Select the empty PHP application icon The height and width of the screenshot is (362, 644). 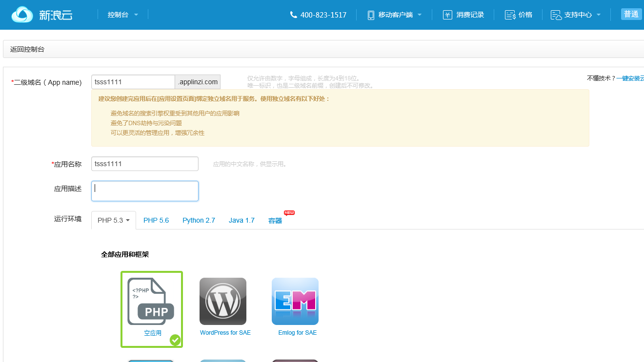[151, 301]
